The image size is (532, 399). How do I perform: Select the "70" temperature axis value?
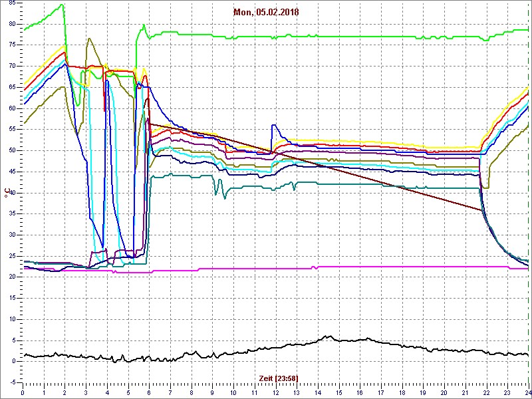tap(12, 66)
